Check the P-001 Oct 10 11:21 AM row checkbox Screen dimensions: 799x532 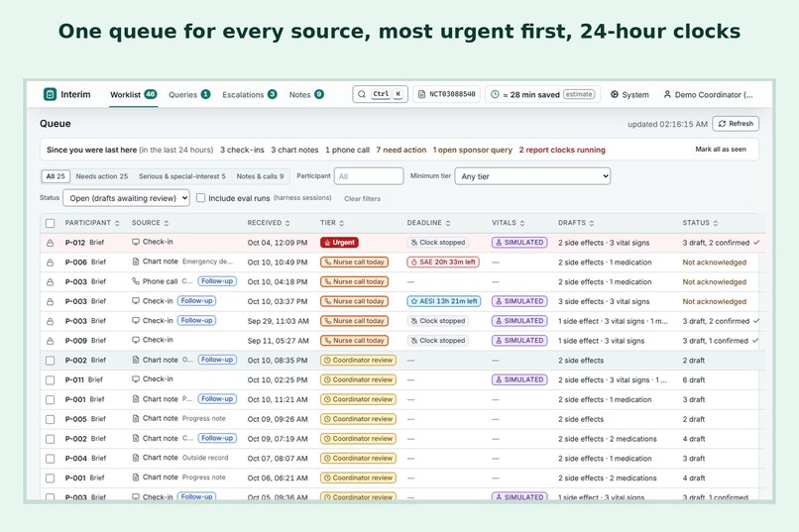click(50, 399)
